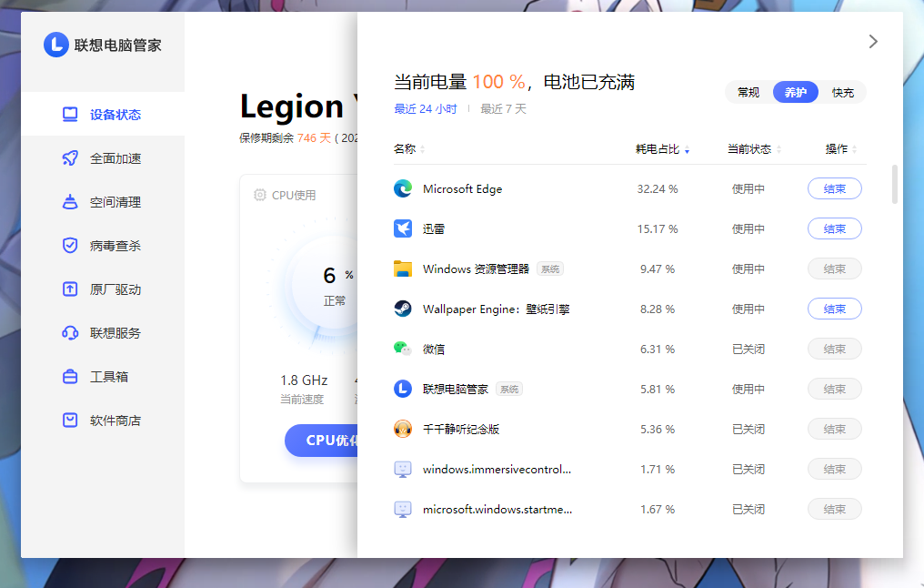
Task: Click the 联想电脑管家 row icon
Action: click(403, 389)
